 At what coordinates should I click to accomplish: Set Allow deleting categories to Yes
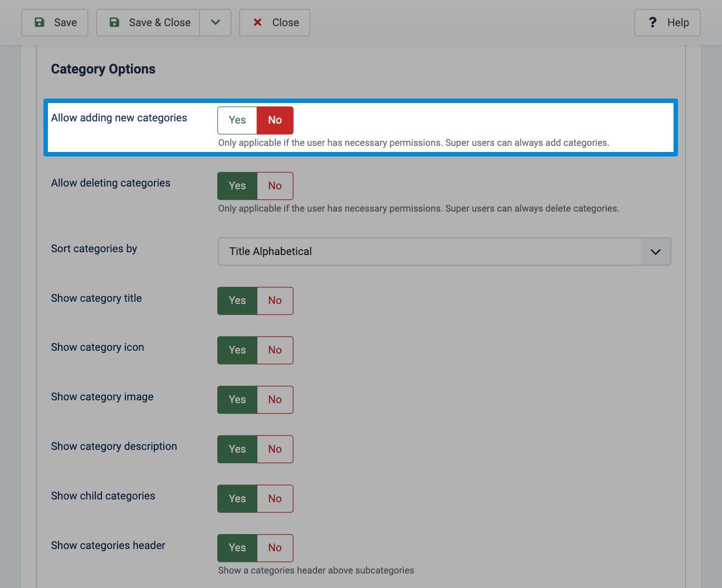tap(237, 186)
